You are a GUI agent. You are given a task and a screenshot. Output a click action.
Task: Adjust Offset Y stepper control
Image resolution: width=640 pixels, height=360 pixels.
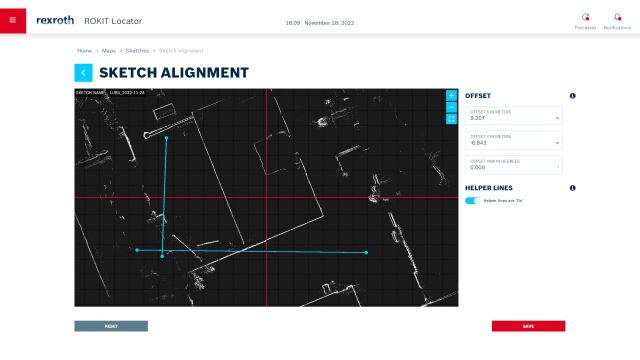pos(557,143)
